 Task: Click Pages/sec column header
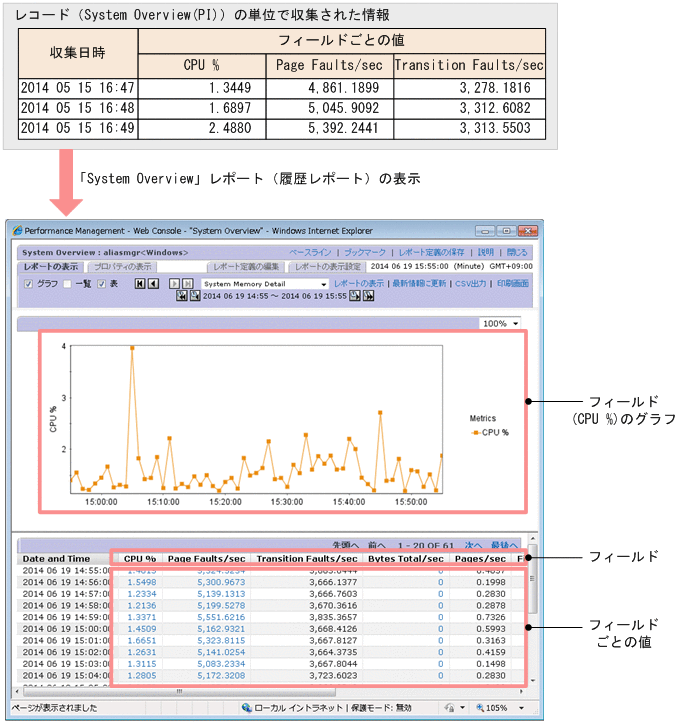click(480, 559)
